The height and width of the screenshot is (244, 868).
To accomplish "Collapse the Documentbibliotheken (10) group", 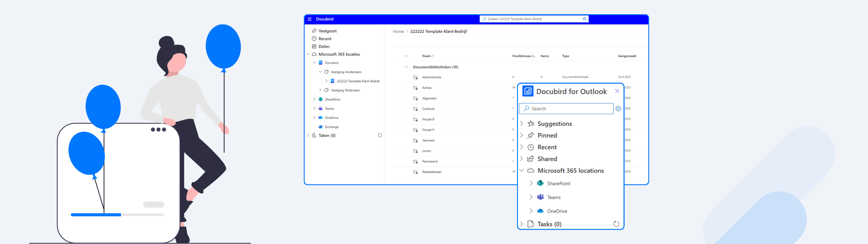I will click(406, 67).
